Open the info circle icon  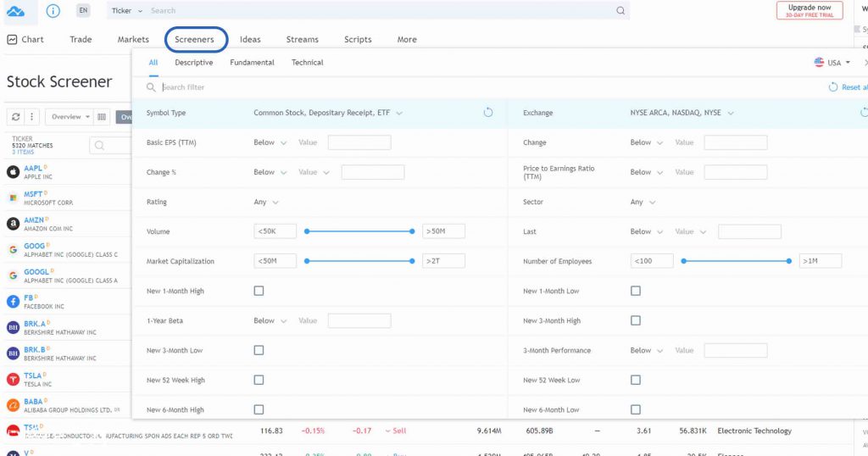pyautogui.click(x=53, y=10)
